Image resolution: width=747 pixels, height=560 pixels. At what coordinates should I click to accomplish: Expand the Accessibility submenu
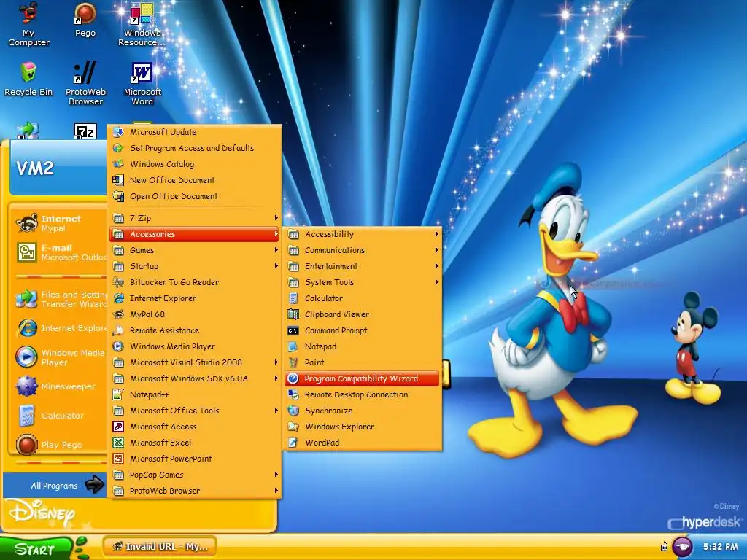[x=363, y=234]
